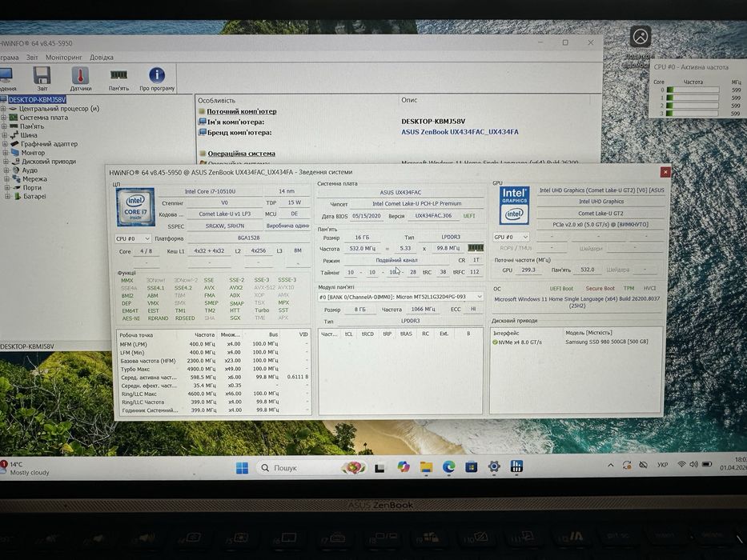The image size is (747, 560).
Task: Click the Secure Boot label
Action: click(600, 289)
